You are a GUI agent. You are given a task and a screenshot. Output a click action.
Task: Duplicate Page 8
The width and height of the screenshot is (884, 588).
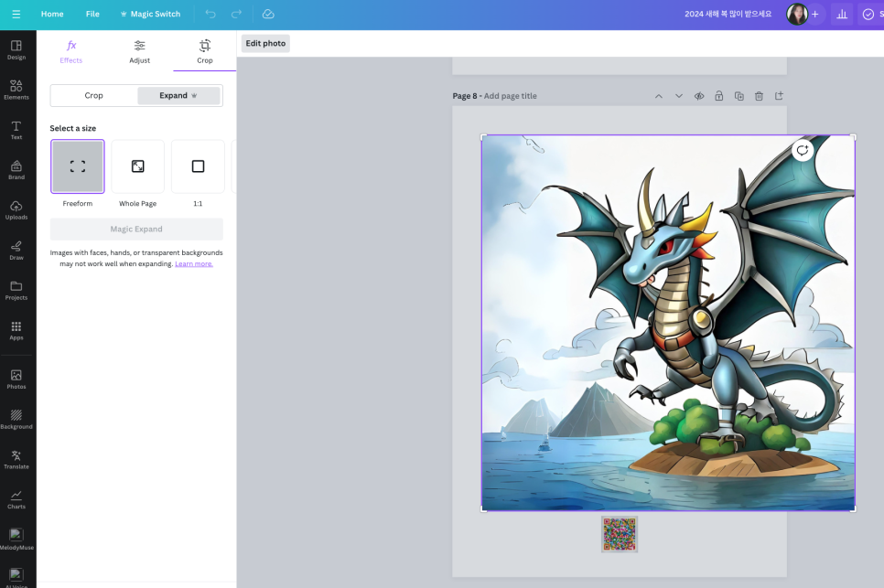(x=739, y=96)
